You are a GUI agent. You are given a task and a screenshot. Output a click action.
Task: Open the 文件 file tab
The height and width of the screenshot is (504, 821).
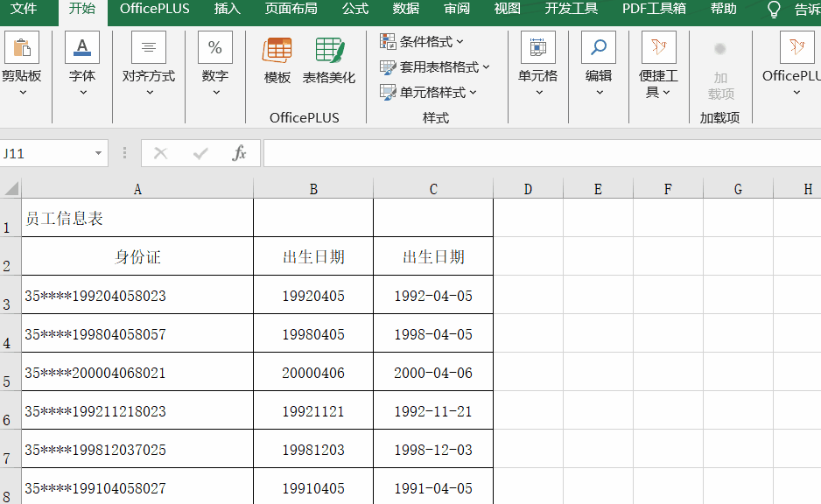(24, 9)
